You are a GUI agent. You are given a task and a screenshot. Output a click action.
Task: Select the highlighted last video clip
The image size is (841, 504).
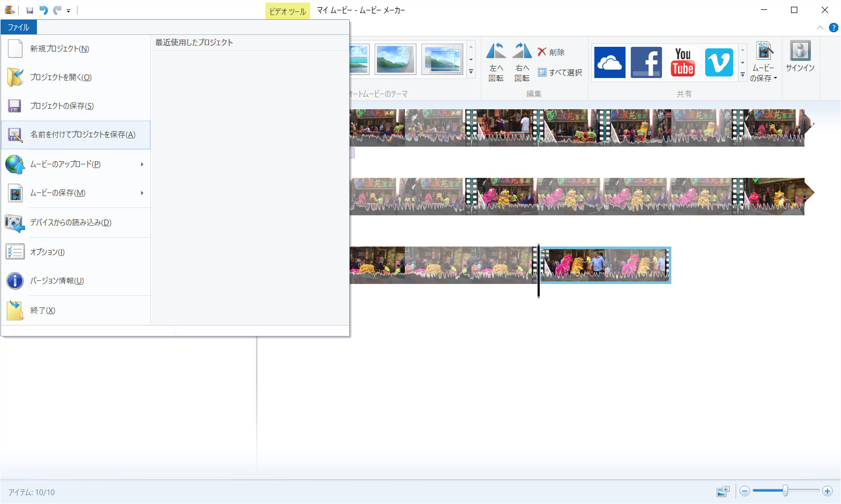click(605, 265)
